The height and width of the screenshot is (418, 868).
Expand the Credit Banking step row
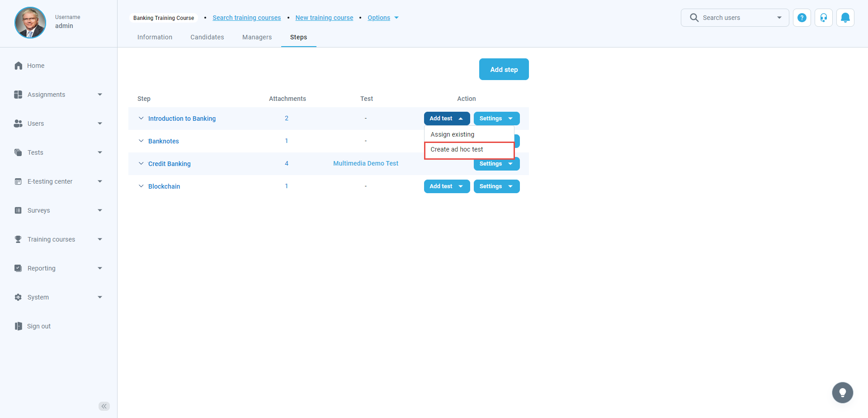coord(141,164)
